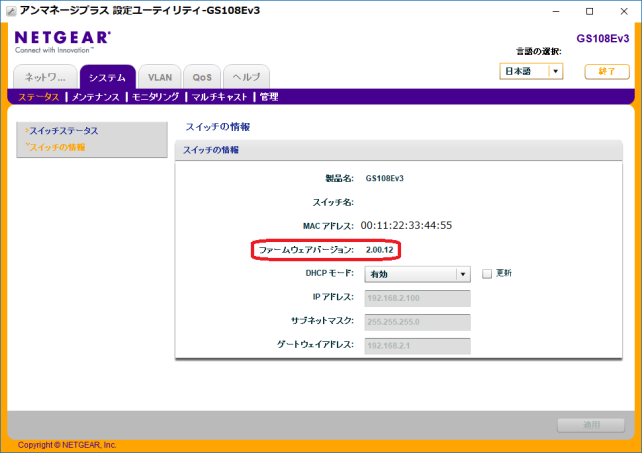The height and width of the screenshot is (453, 642).
Task: Click purple GS108Ev3 model label
Action: pyautogui.click(x=603, y=39)
